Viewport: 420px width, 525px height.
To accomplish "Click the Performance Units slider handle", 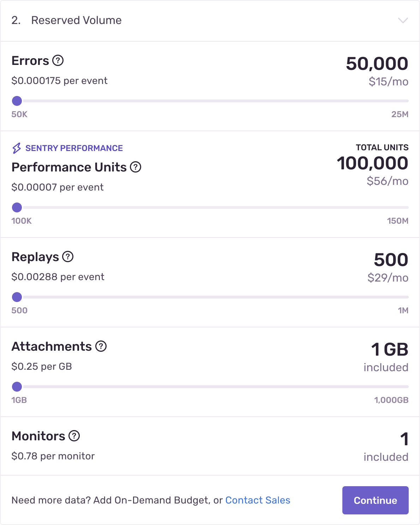I will (x=17, y=207).
